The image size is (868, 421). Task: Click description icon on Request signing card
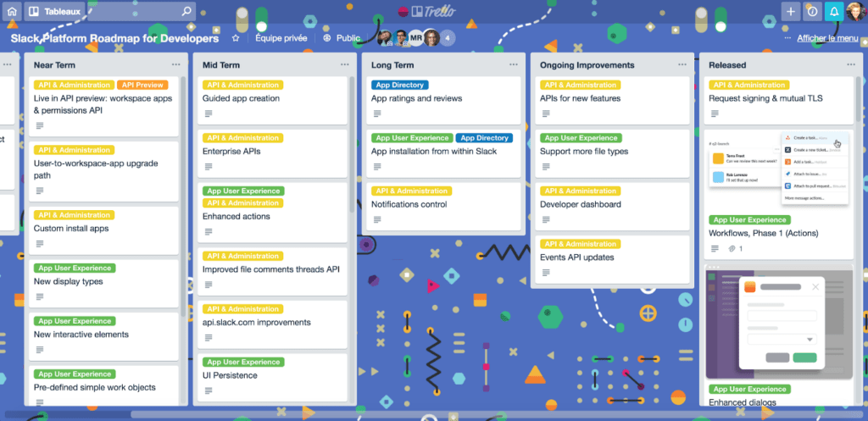[715, 114]
